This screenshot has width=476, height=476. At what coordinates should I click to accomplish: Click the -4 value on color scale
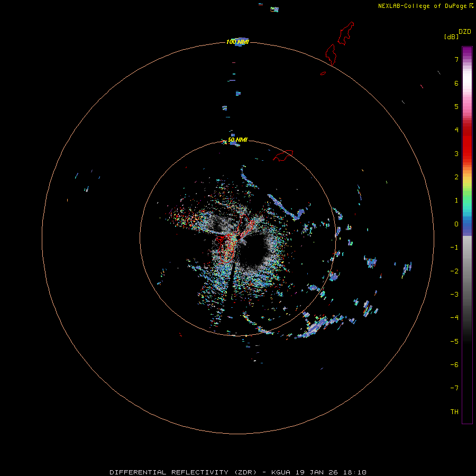click(454, 318)
